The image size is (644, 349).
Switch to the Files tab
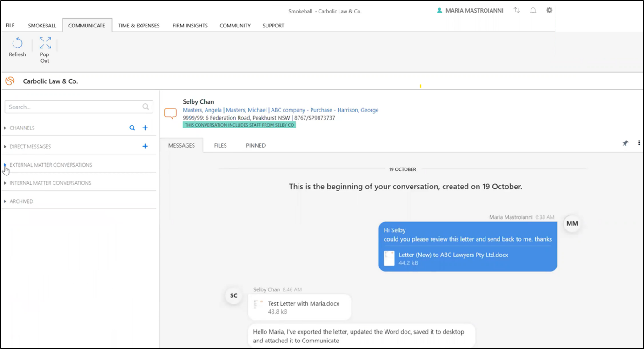click(x=220, y=145)
